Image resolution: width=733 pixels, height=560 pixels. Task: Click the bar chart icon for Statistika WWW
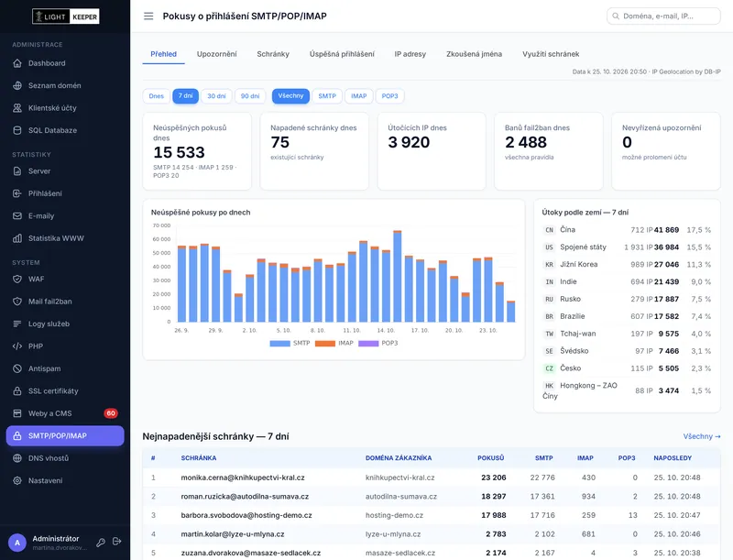pos(17,238)
